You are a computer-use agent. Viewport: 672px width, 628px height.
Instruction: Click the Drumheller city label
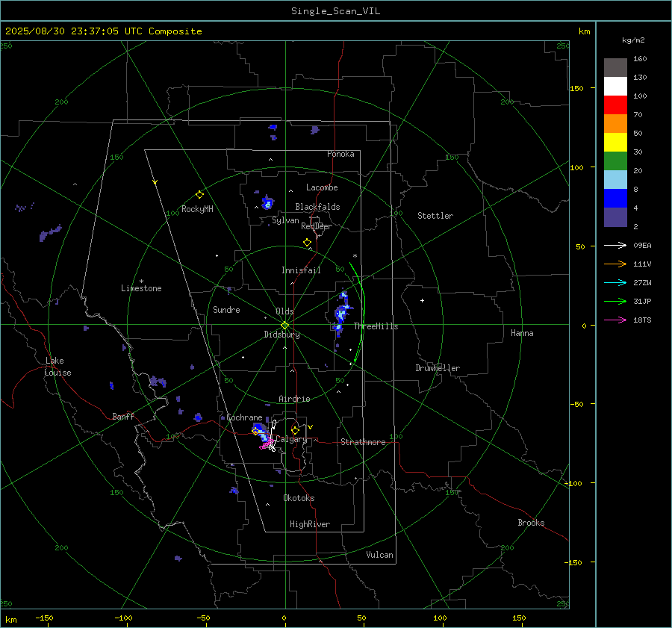(438, 368)
